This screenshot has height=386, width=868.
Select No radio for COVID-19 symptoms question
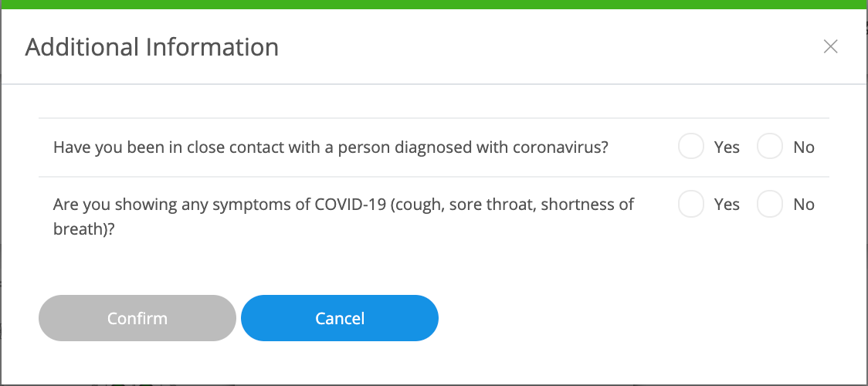[770, 205]
